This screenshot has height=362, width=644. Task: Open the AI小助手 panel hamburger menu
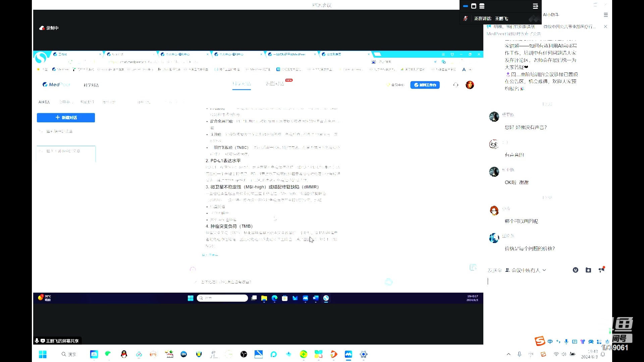(606, 15)
